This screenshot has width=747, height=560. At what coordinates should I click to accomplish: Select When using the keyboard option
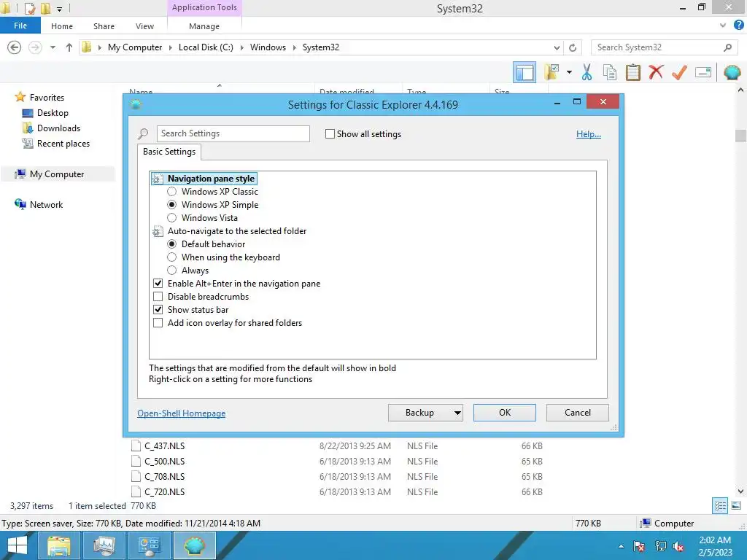point(171,257)
